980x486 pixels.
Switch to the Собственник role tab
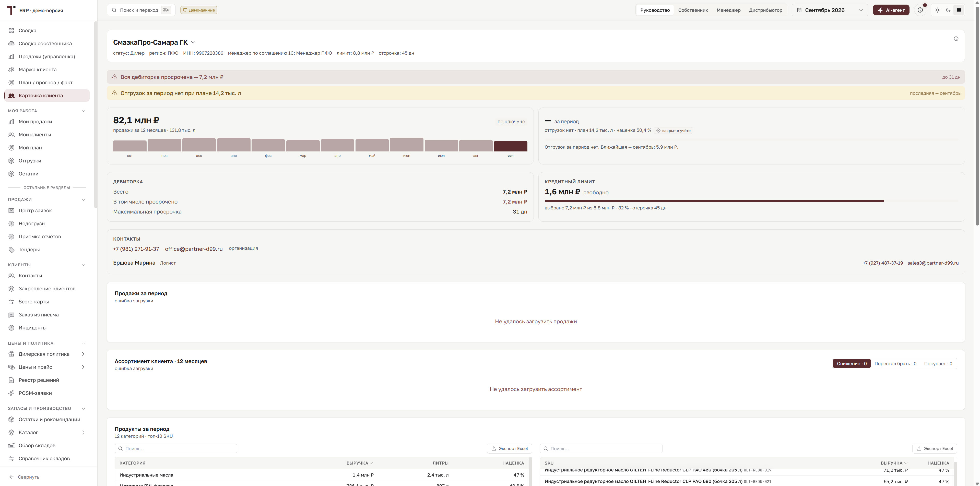693,10
